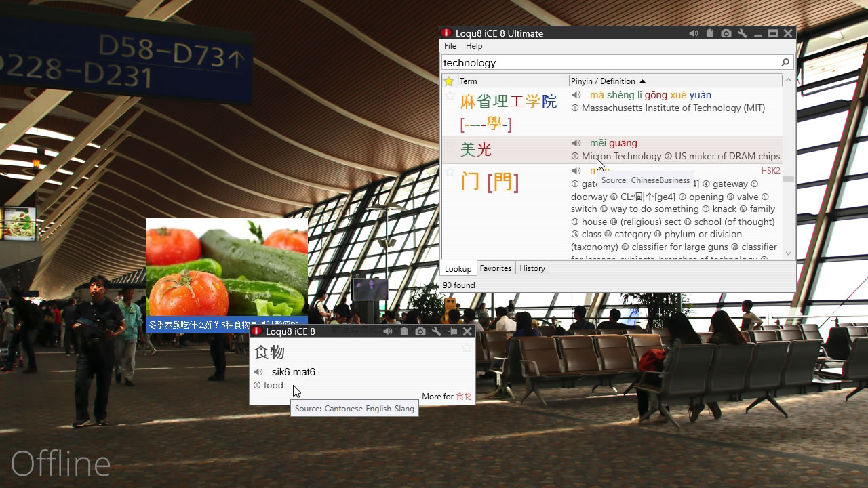Switch to the Favorites tab

click(x=495, y=268)
